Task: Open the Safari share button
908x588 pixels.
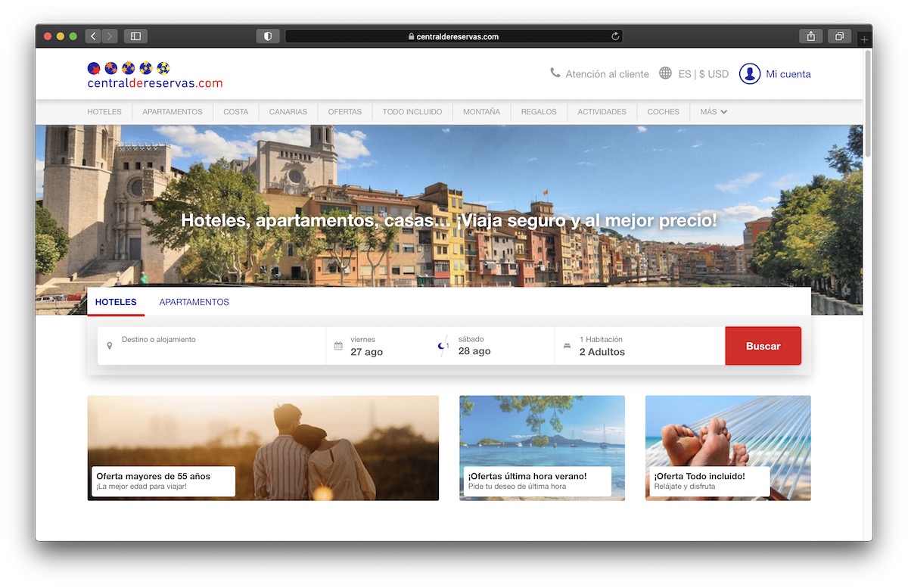Action: (810, 36)
